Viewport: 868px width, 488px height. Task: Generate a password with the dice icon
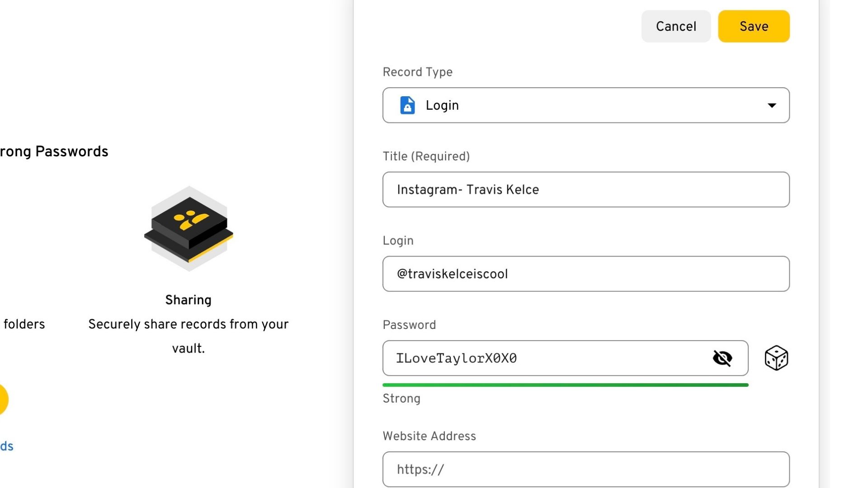point(776,358)
